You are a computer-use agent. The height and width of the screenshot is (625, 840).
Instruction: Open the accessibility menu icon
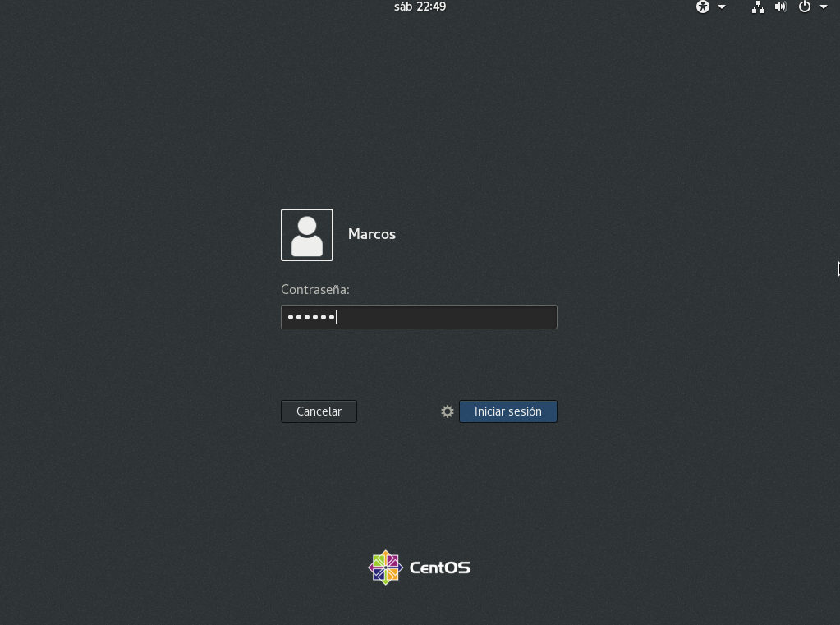pyautogui.click(x=702, y=7)
